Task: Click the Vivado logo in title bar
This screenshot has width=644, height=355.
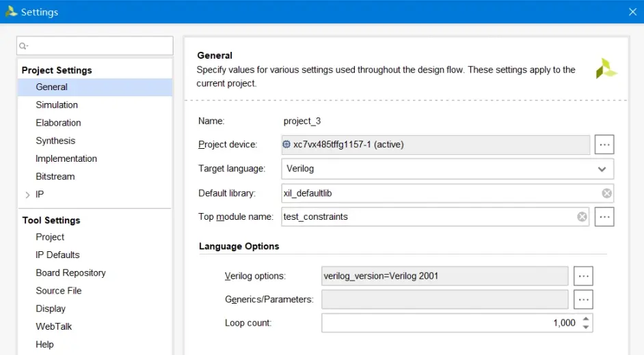Action: pos(11,12)
